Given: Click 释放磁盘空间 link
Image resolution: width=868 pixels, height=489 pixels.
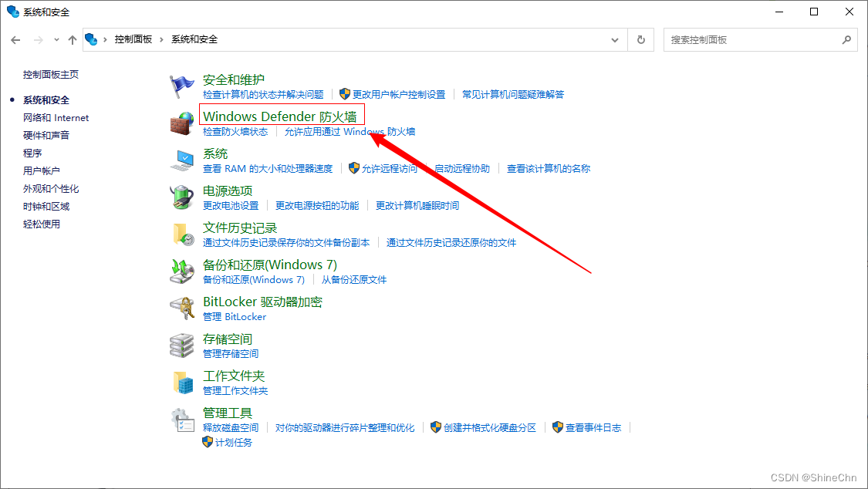Looking at the screenshot, I should [231, 428].
